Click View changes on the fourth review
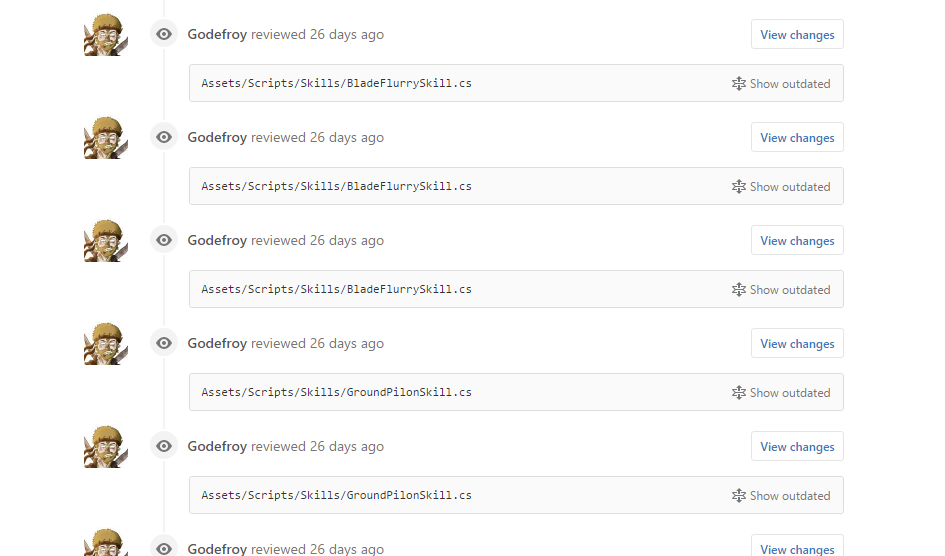Image resolution: width=945 pixels, height=556 pixels. pos(797,343)
